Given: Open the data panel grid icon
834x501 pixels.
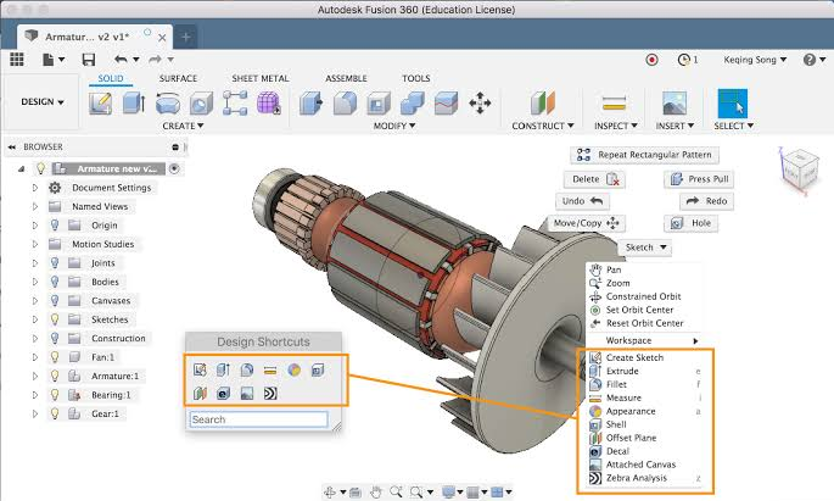Looking at the screenshot, I should tap(17, 59).
